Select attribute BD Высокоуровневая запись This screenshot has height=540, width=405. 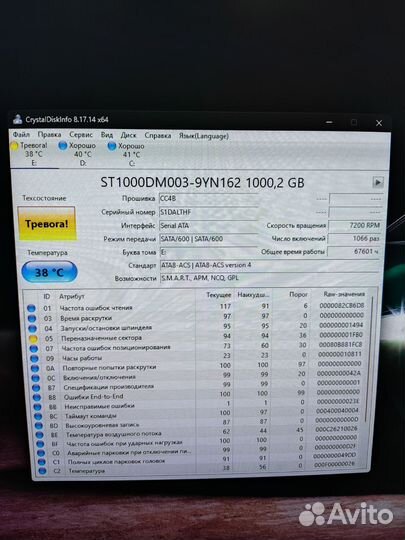(197, 424)
